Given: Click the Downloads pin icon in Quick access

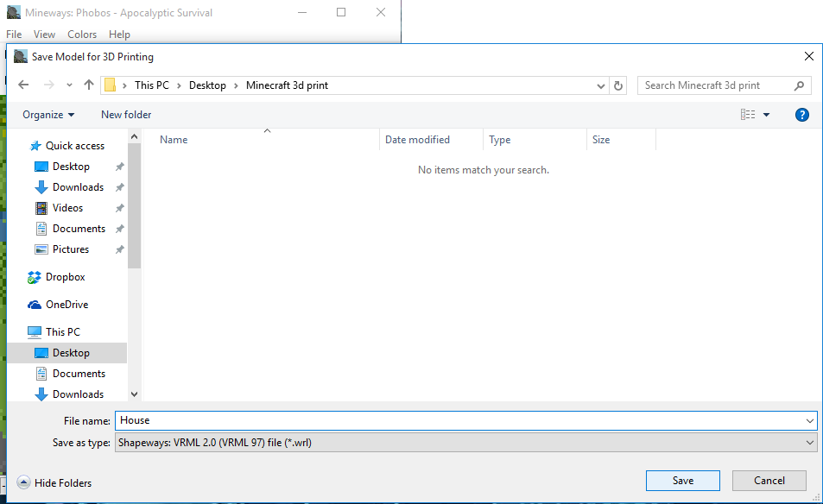Looking at the screenshot, I should click(120, 187).
